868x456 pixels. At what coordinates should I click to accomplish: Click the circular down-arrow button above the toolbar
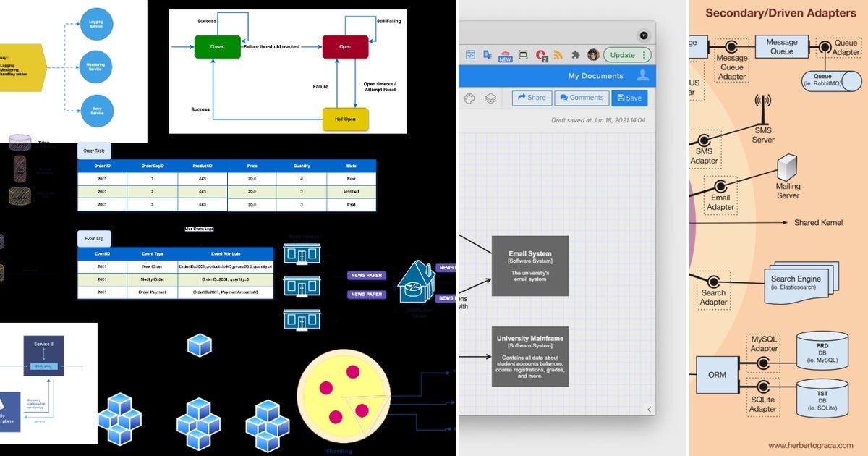point(644,35)
